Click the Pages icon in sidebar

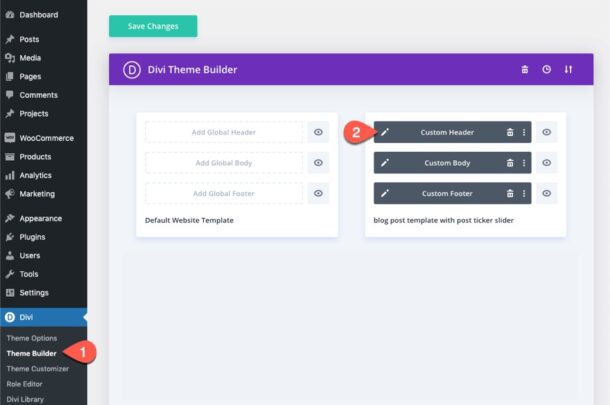[10, 77]
